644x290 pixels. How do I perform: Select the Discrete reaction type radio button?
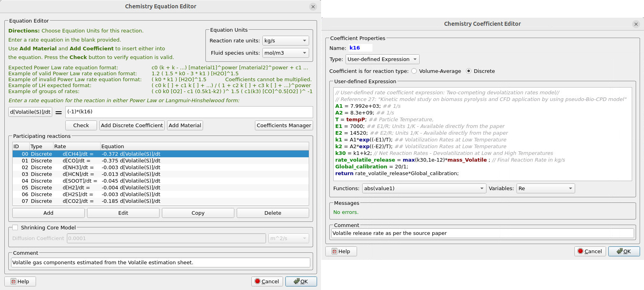pos(469,71)
